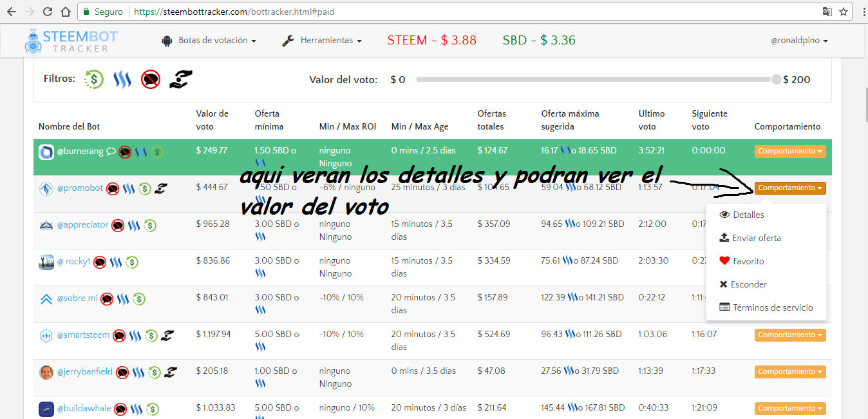Reload the page with refresh icon
868x419 pixels.
(x=48, y=12)
